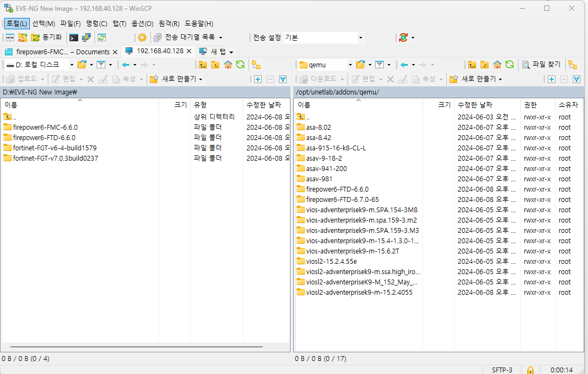Open the 새 탭 new tab button
The width and height of the screenshot is (588, 374).
(216, 52)
